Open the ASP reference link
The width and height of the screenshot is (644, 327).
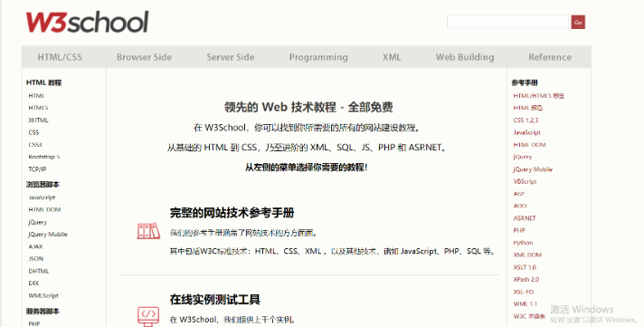519,193
